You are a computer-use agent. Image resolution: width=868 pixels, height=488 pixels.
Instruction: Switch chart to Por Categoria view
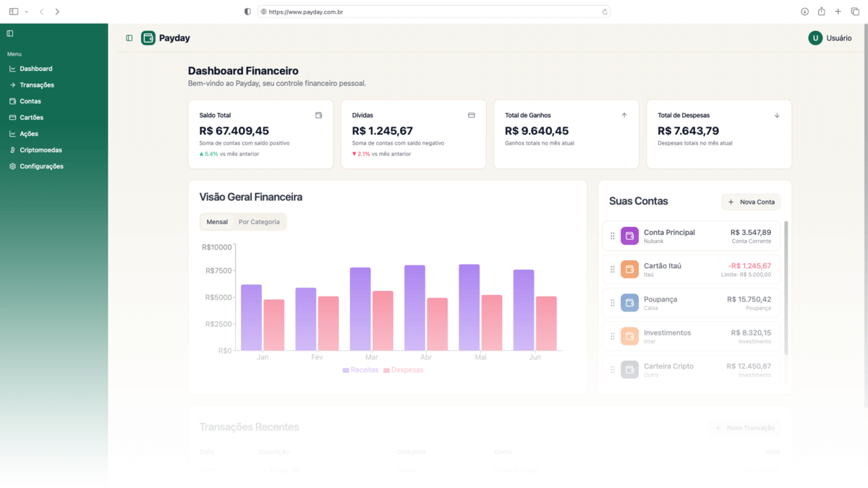[x=259, y=222]
